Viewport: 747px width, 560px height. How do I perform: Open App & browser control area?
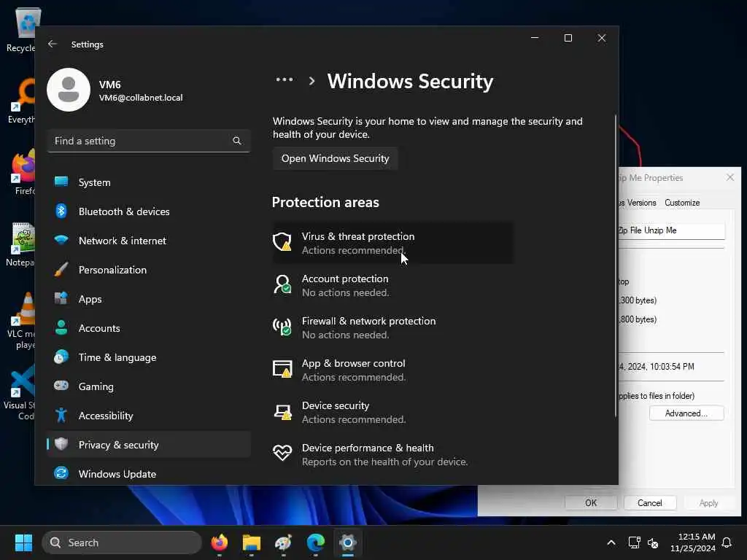tap(392, 370)
